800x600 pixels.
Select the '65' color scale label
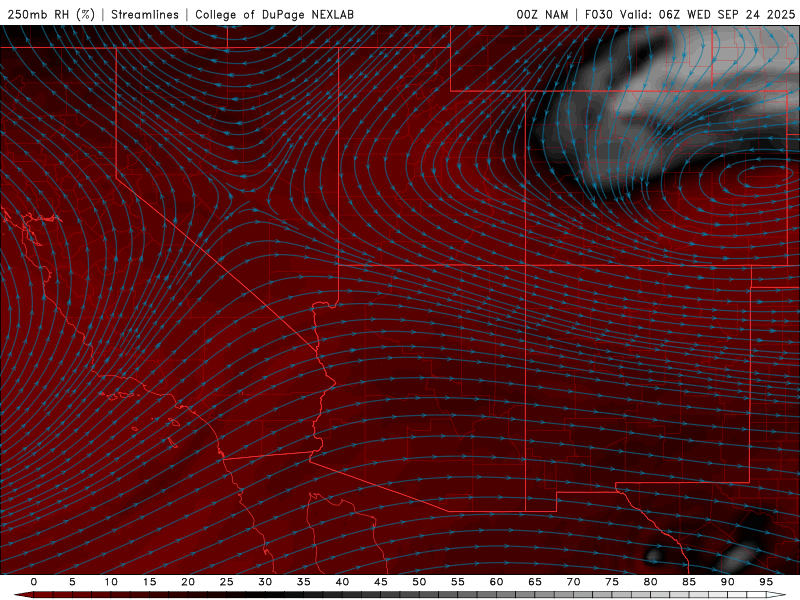tap(535, 582)
